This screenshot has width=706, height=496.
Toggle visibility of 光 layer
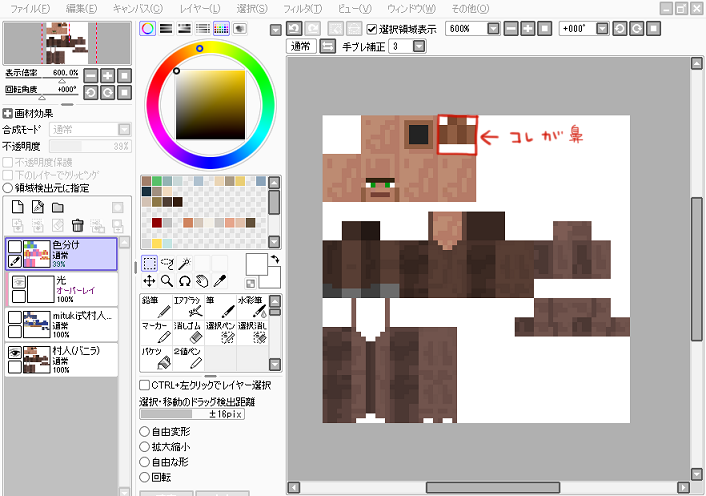18,282
